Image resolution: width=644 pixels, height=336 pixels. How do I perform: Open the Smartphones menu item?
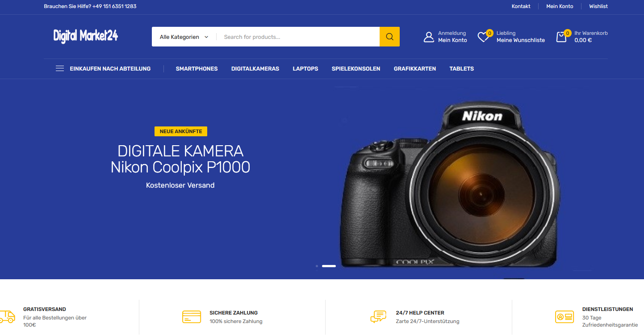pos(197,69)
